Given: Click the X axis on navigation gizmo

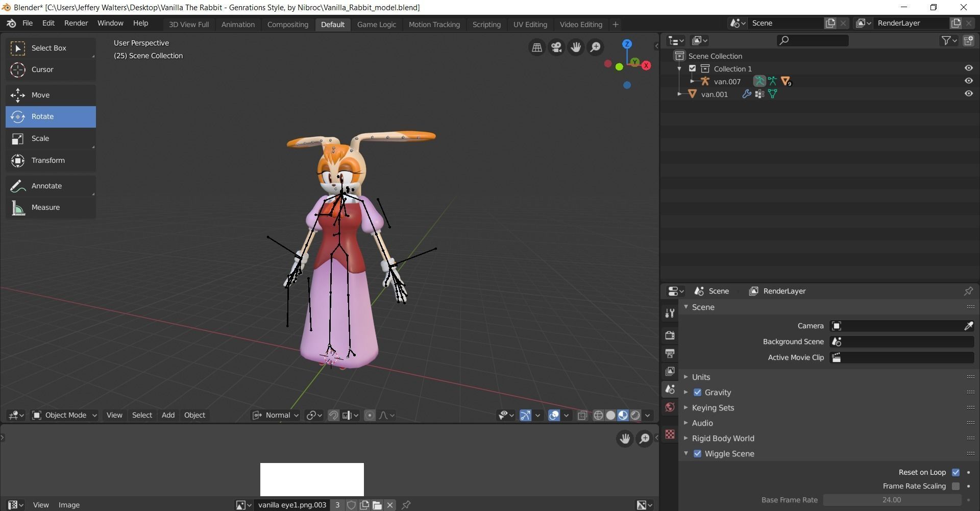Looking at the screenshot, I should (x=646, y=65).
